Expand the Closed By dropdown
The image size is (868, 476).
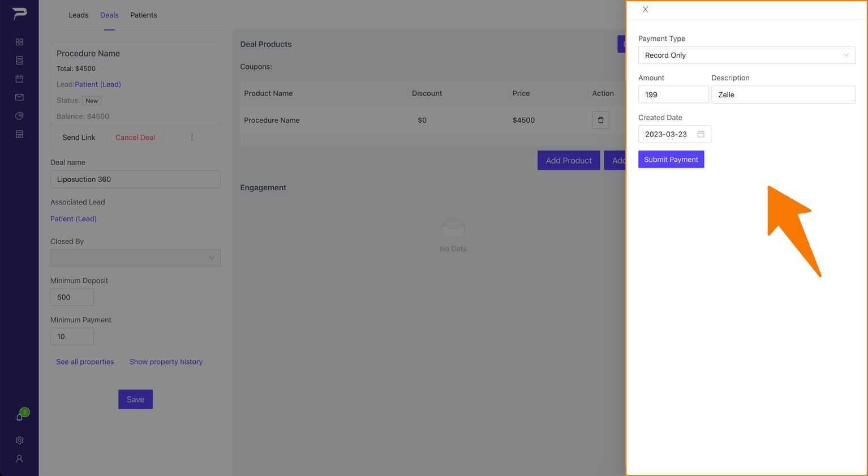click(135, 258)
